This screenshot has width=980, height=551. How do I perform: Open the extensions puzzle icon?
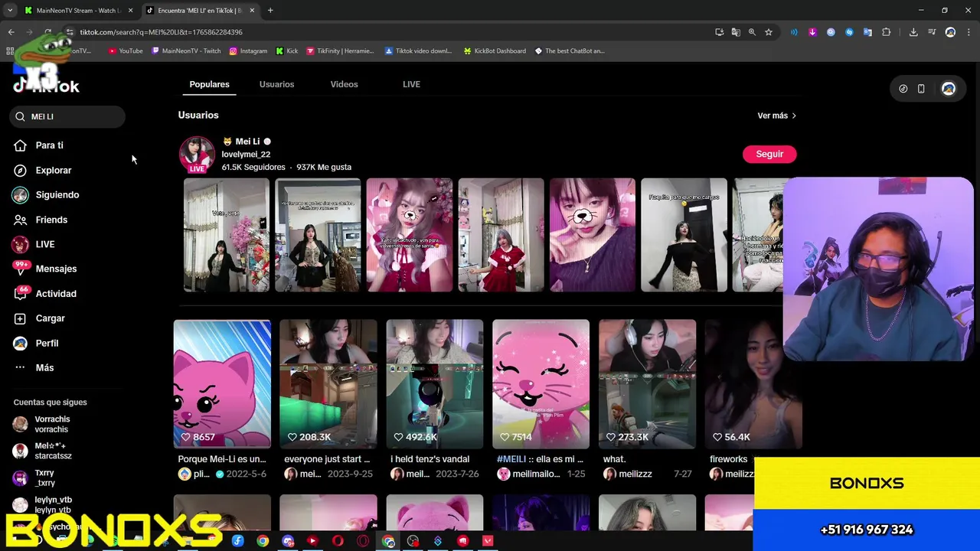[x=886, y=32]
